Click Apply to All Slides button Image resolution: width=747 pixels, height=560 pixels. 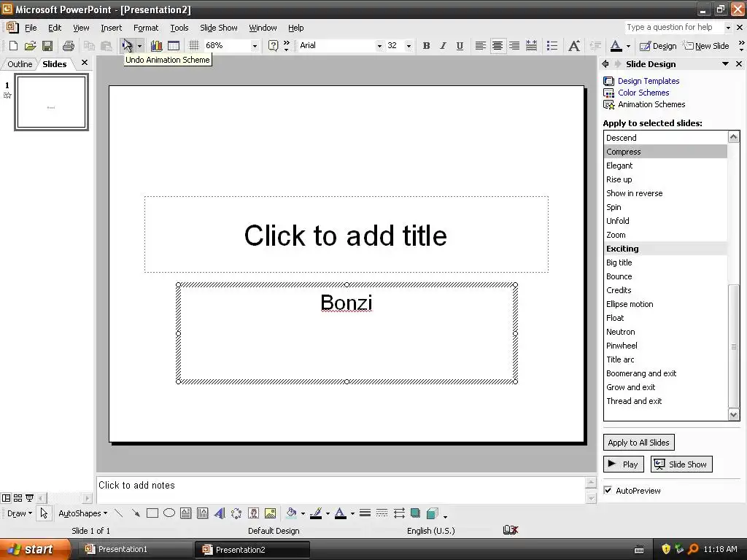click(638, 443)
